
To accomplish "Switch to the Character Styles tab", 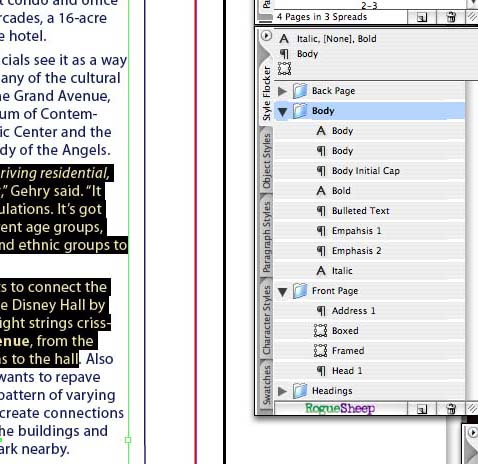I will [x=267, y=320].
